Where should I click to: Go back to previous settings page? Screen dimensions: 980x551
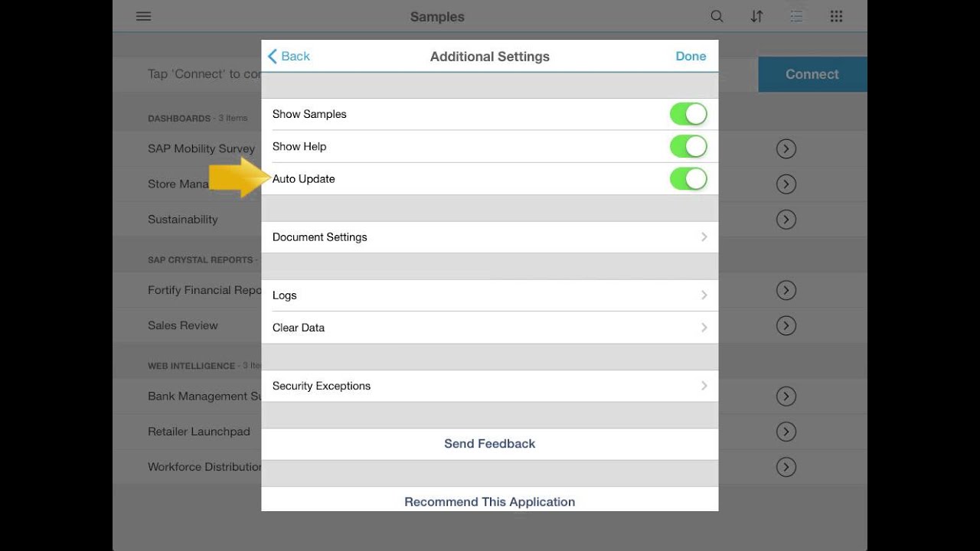coord(289,56)
